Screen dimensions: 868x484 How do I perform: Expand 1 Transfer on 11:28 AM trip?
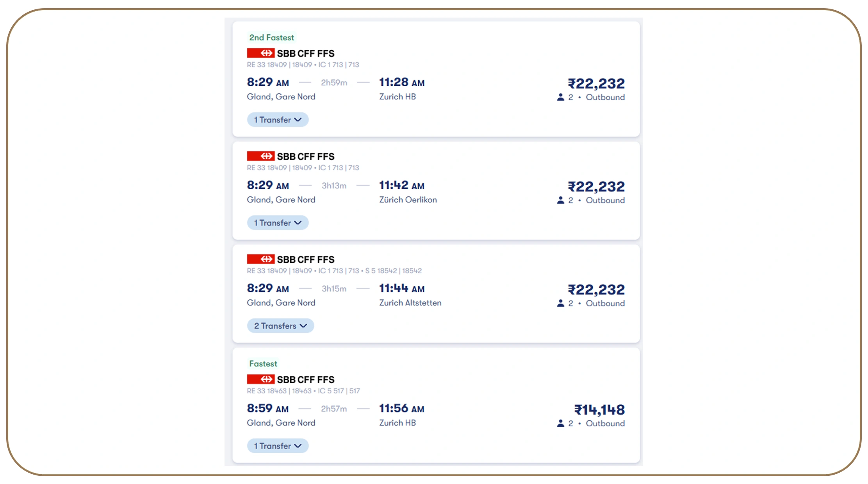(x=278, y=120)
